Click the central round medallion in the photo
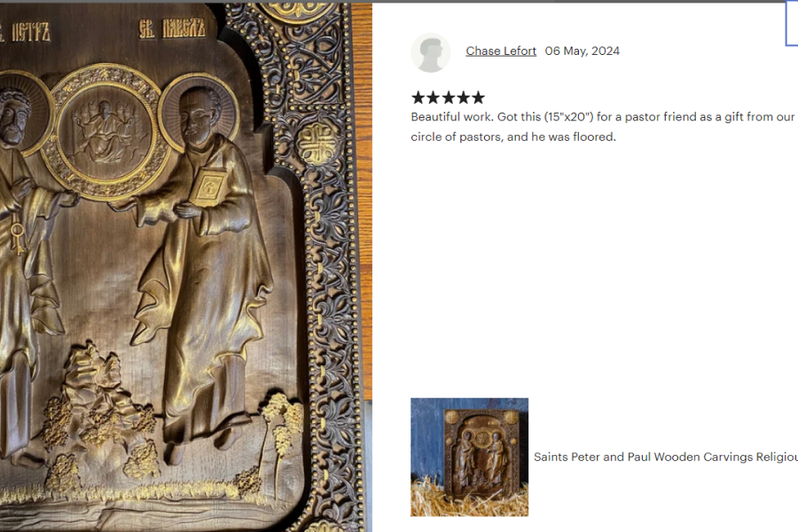 point(106,132)
